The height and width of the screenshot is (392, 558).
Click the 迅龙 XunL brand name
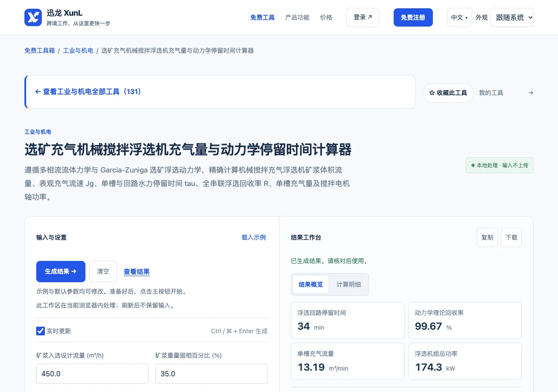click(x=65, y=13)
